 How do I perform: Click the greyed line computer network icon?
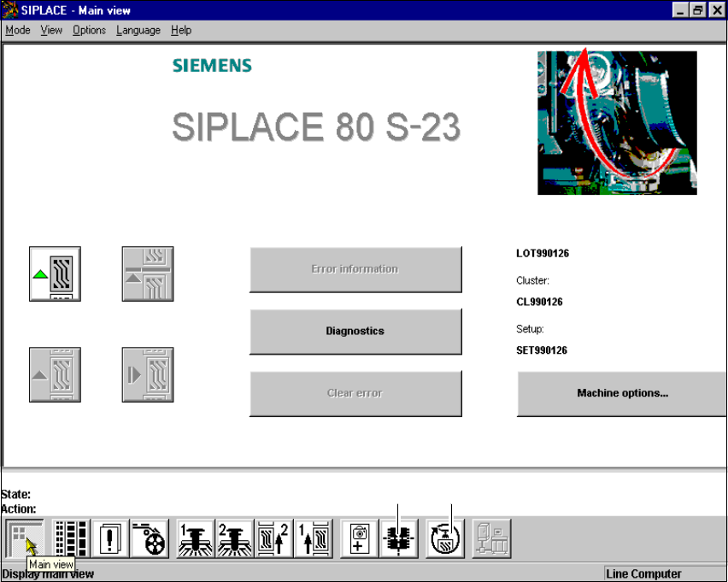(491, 538)
